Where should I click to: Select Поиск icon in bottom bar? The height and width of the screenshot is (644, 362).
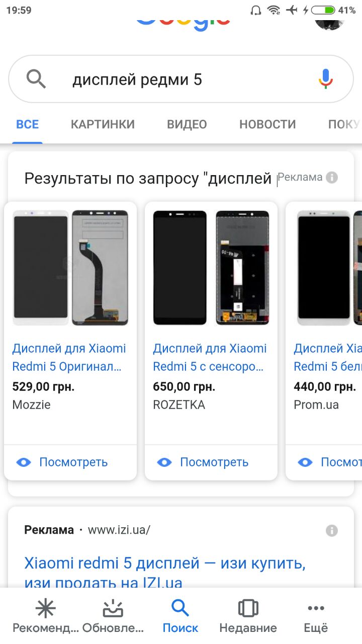180,609
